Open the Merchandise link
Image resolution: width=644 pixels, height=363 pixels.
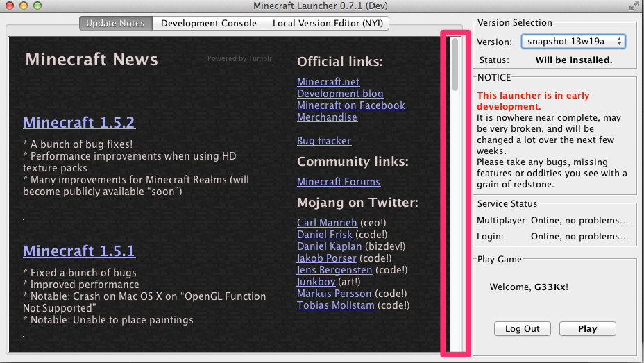tap(327, 117)
